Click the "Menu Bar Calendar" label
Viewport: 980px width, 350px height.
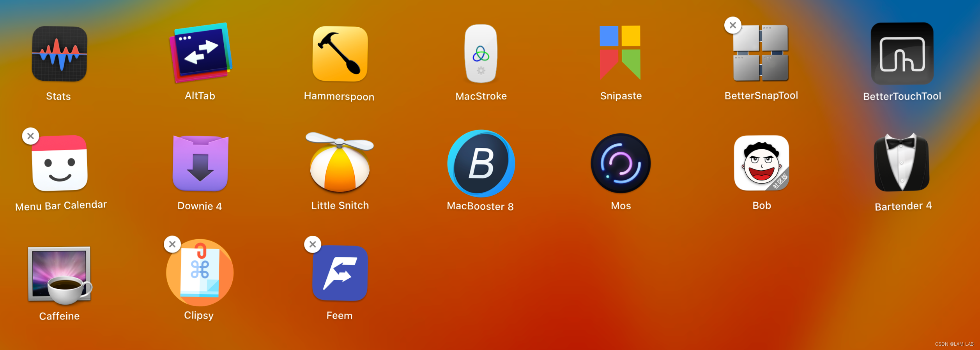pyautogui.click(x=61, y=205)
